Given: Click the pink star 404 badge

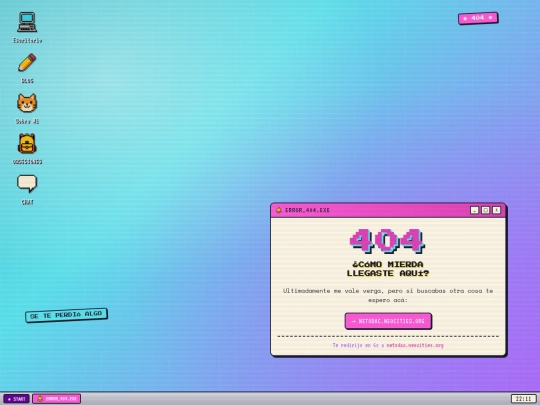Looking at the screenshot, I should tap(478, 18).
